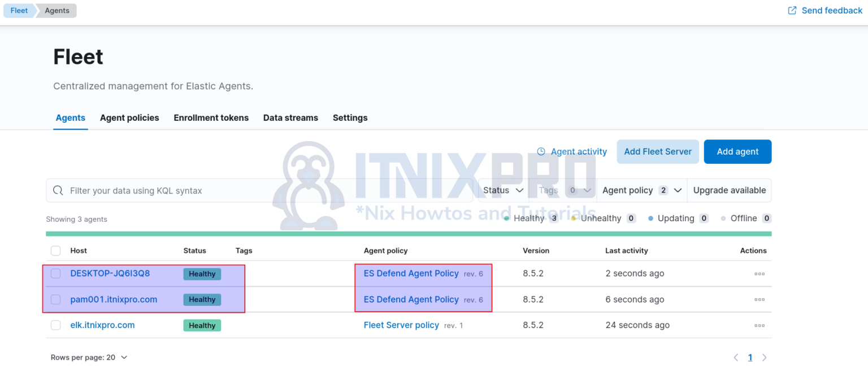Expand the Agent policy filter dropdown
868x372 pixels.
click(x=641, y=190)
